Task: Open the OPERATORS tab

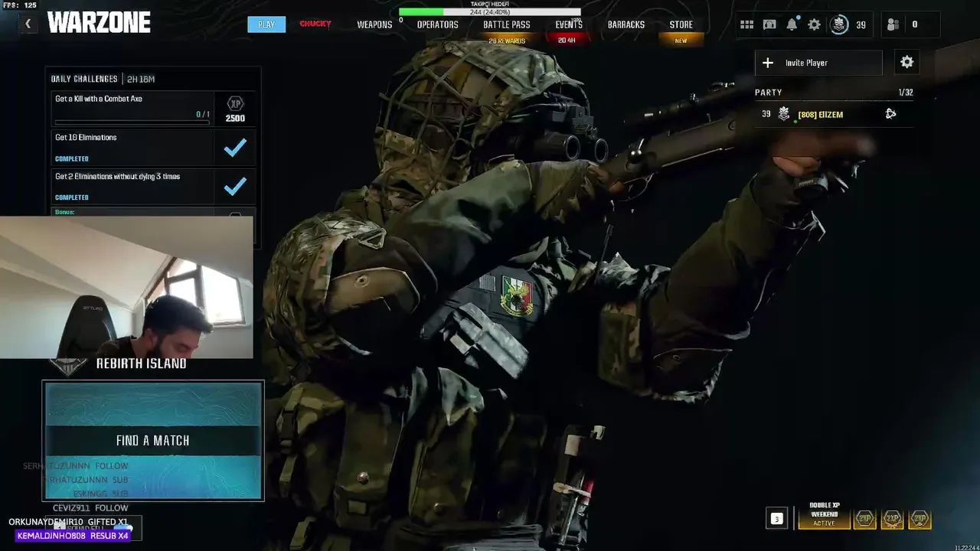Action: 438,24
